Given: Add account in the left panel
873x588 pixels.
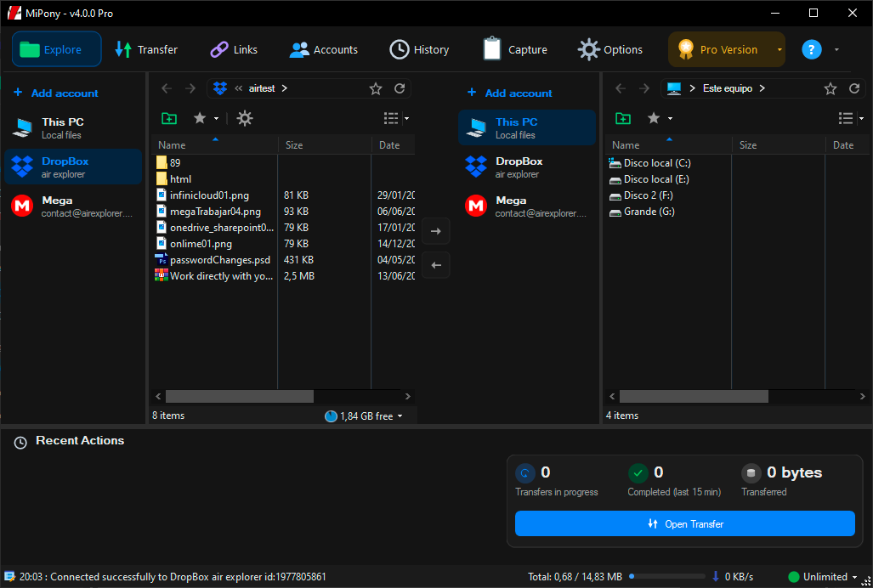Looking at the screenshot, I should point(55,93).
